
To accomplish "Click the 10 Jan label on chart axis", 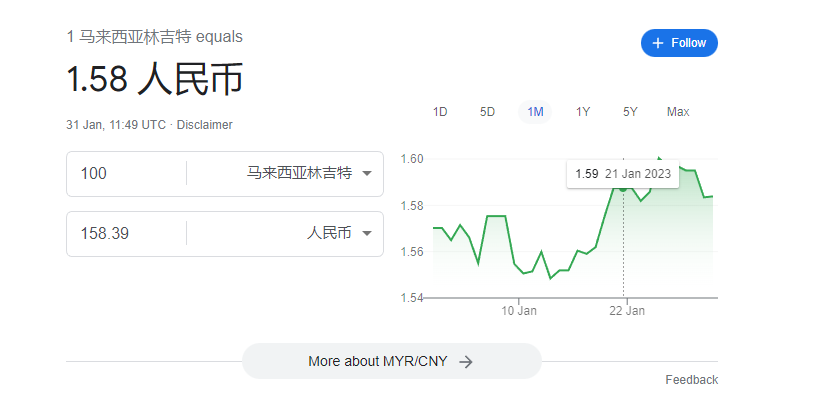I will [519, 311].
